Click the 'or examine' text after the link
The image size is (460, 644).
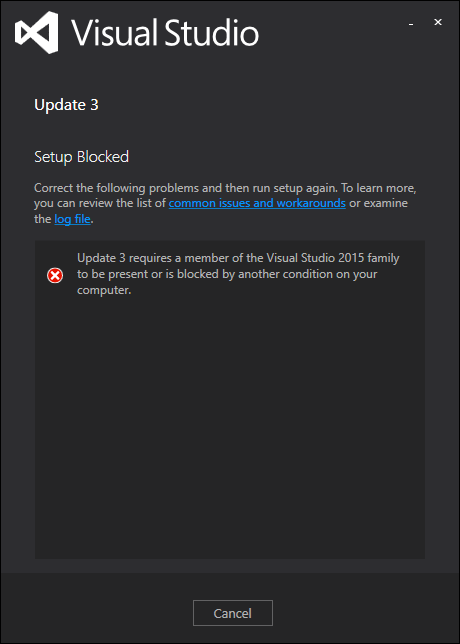[x=378, y=203]
